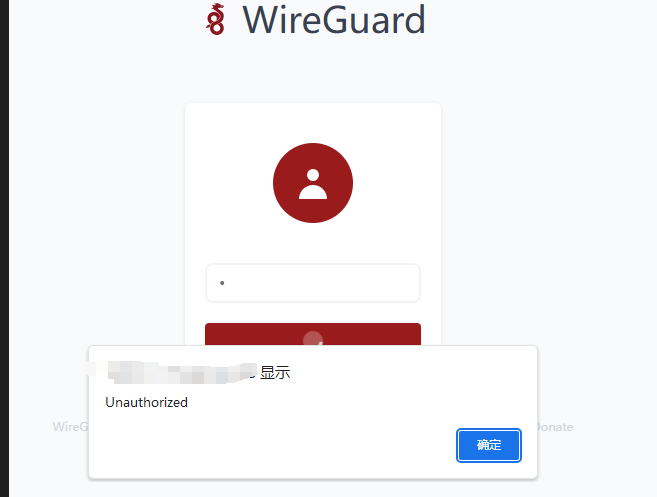This screenshot has height=497, width=657.
Task: Click the red WireGuard dragon logo
Action: (x=215, y=19)
